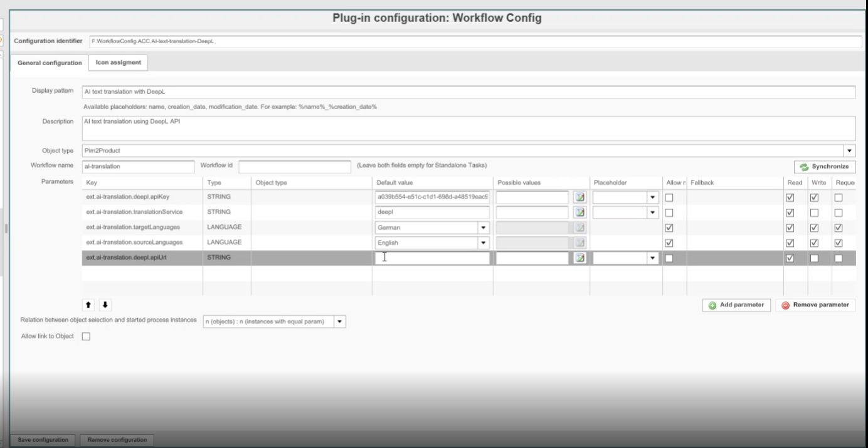Select ext.ai-translation.deepl.apiUrl row key
Image resolution: width=868 pixels, height=448 pixels.
(x=127, y=258)
